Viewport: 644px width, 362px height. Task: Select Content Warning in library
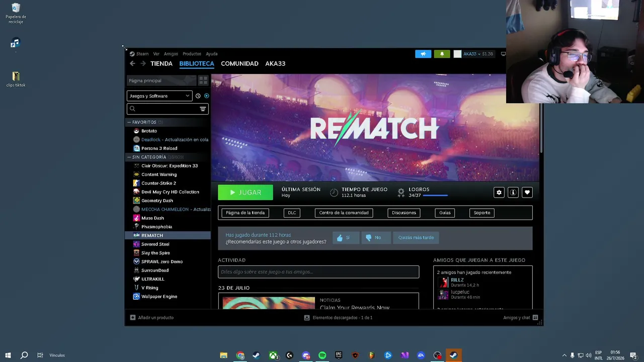coord(159,174)
